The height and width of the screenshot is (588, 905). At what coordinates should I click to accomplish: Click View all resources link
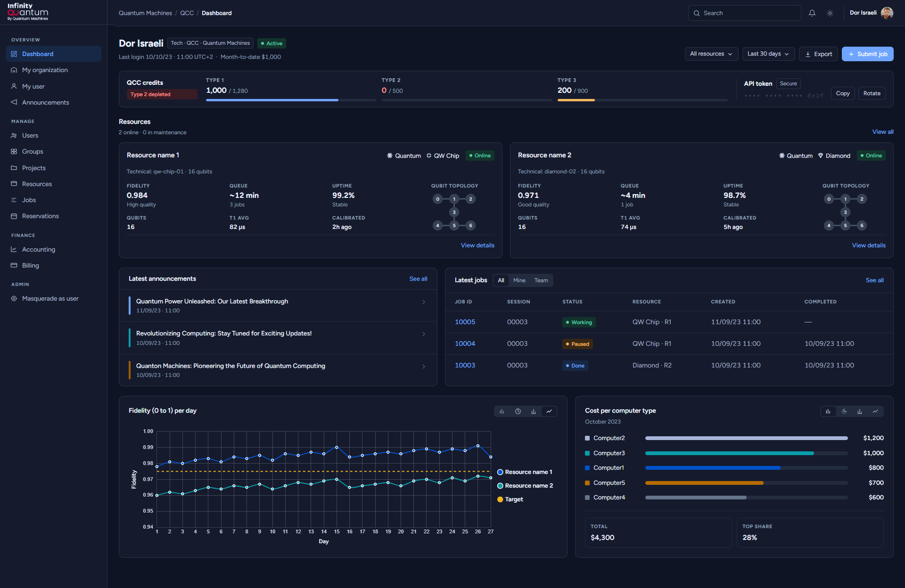(882, 132)
